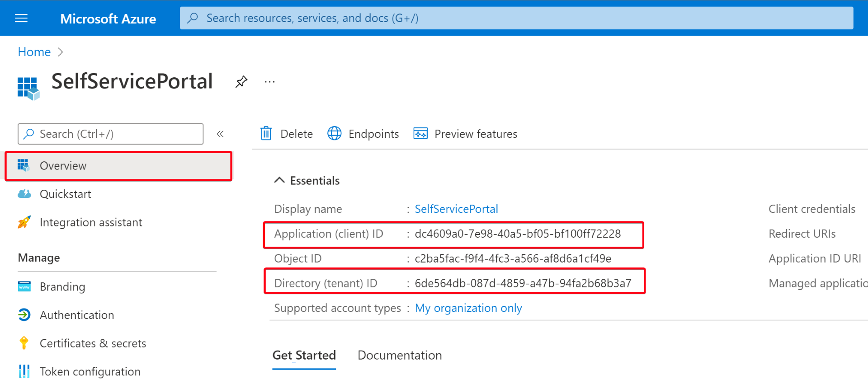Click the Microsoft Azure logo text
This screenshot has height=389, width=868.
click(108, 19)
